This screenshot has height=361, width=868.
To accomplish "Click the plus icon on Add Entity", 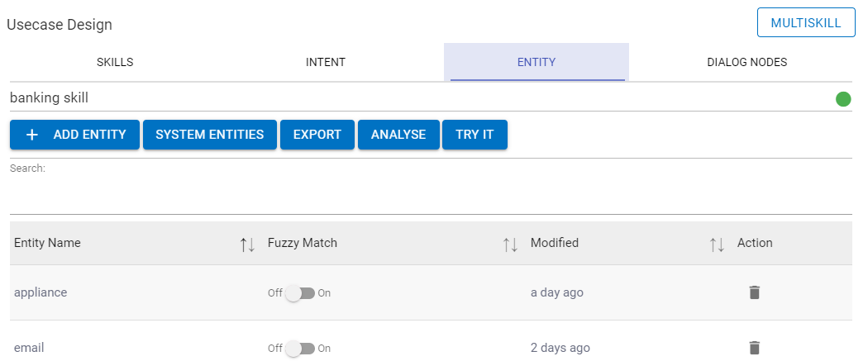I will pyautogui.click(x=32, y=135).
